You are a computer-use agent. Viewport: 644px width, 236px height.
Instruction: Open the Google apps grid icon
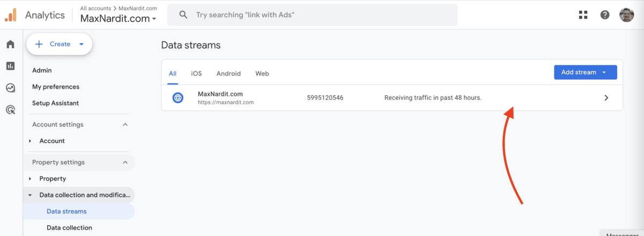(x=583, y=15)
